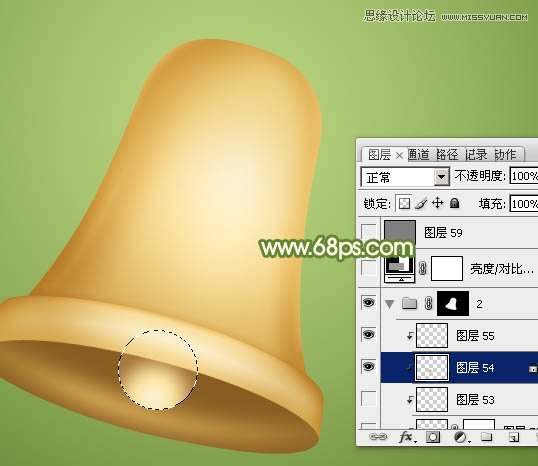Click group name 2 in layers panel
The height and width of the screenshot is (466, 538).
click(x=479, y=304)
